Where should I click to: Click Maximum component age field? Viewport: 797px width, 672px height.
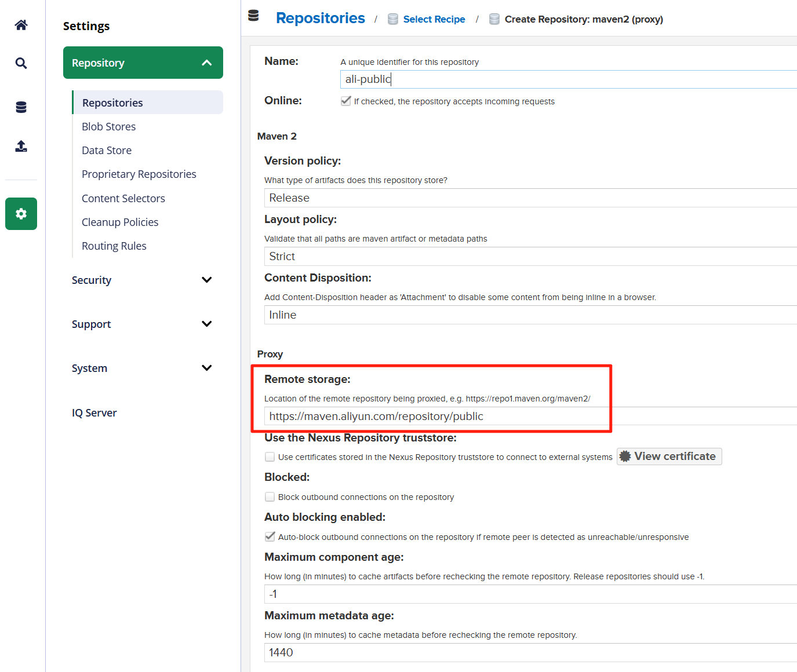pyautogui.click(x=530, y=594)
